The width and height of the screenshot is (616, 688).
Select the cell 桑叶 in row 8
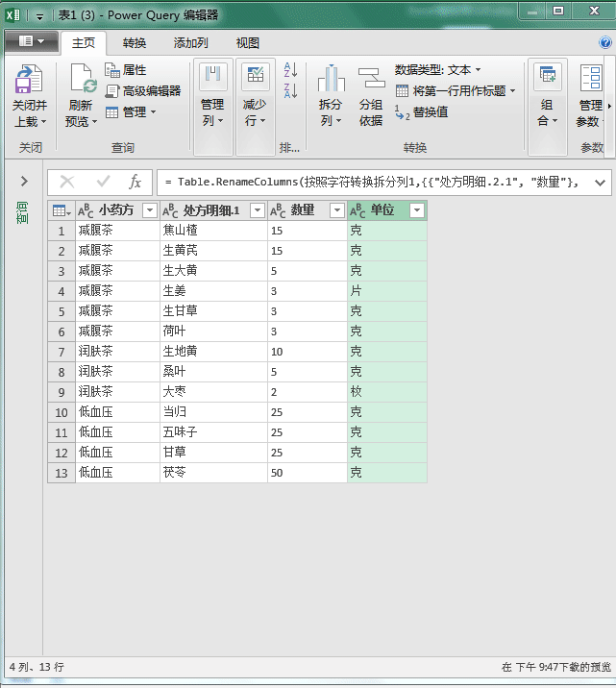pos(213,372)
